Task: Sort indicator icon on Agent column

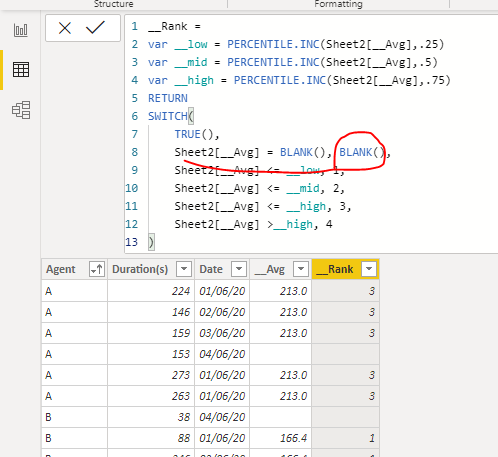Action: [x=97, y=269]
